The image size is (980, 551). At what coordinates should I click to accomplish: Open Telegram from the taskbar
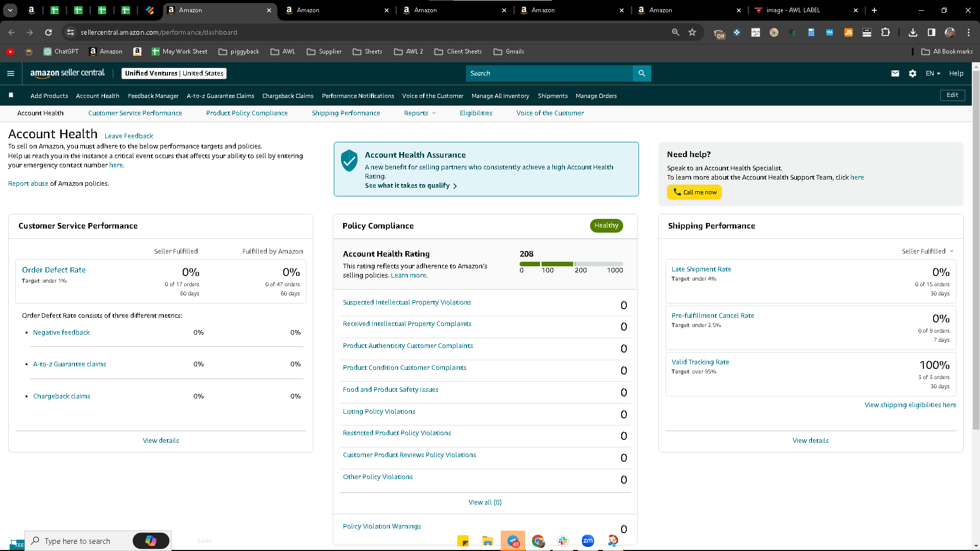point(513,541)
